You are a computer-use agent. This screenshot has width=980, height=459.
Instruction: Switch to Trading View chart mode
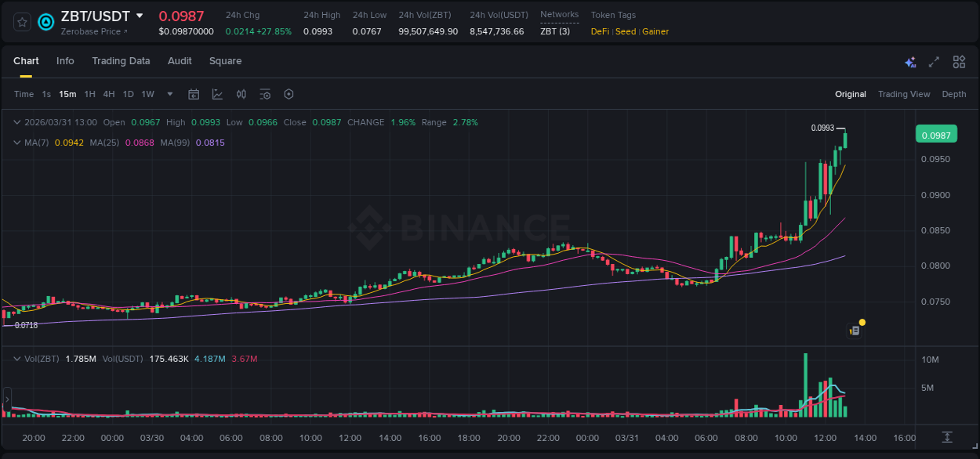903,94
